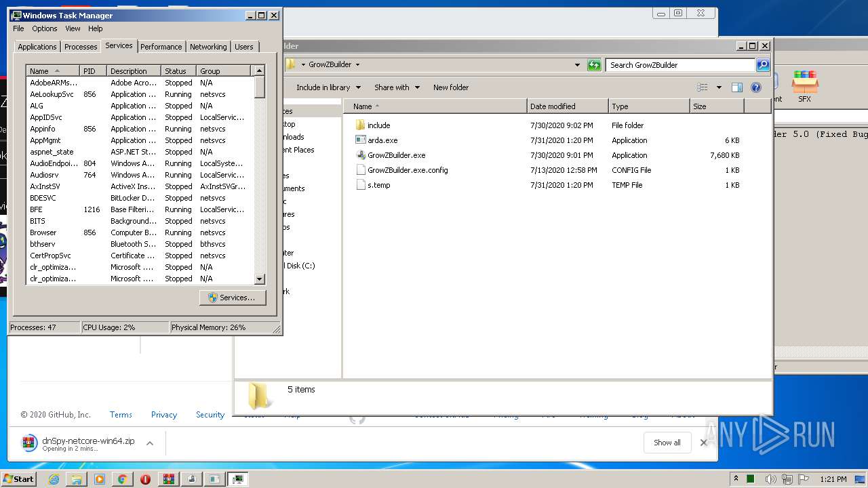Sort files by Type column
The height and width of the screenshot is (488, 868).
(649, 106)
